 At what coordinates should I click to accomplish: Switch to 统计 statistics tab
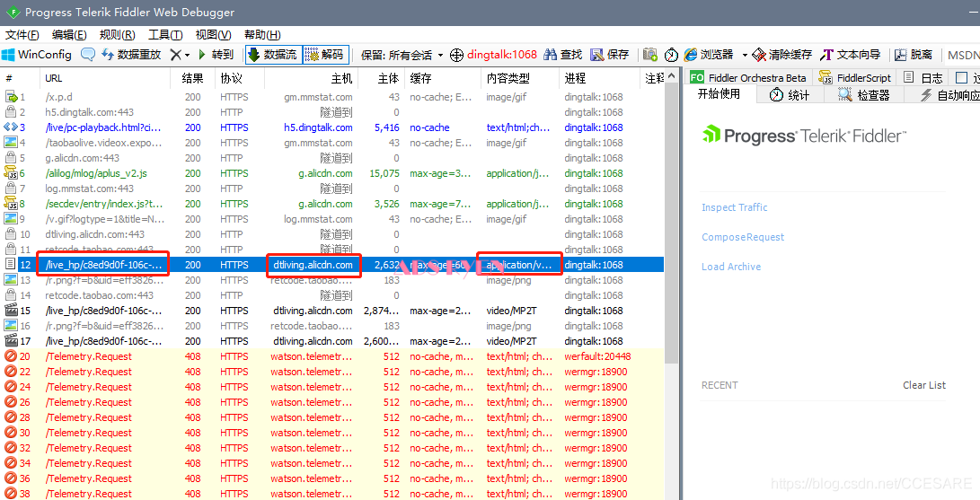[790, 95]
